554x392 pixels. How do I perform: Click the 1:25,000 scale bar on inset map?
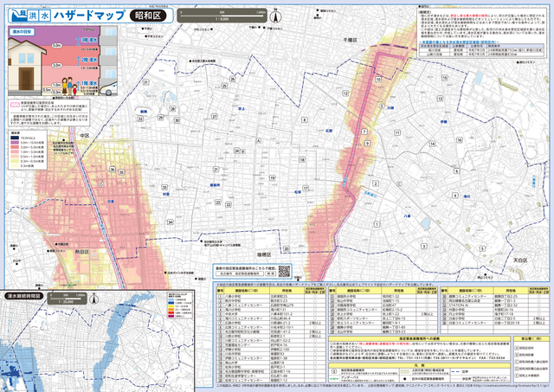(68, 299)
